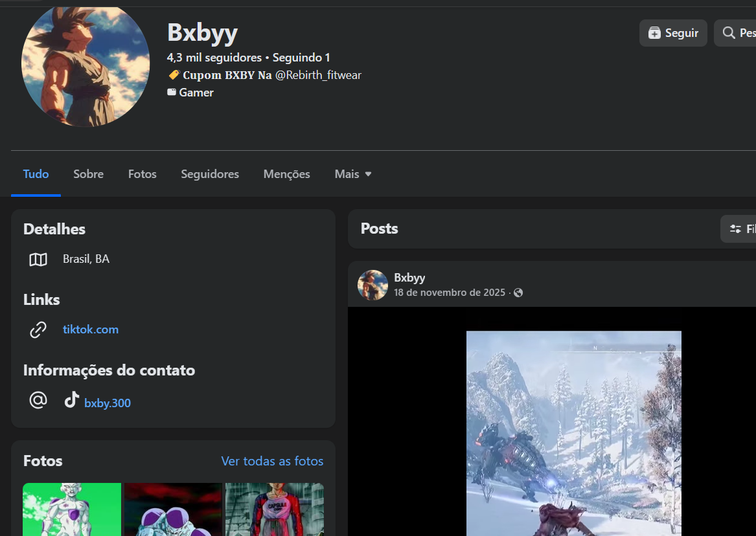Screen dimensions: 756x536
Task: Expand the Mais dropdown menu
Action: coord(353,174)
